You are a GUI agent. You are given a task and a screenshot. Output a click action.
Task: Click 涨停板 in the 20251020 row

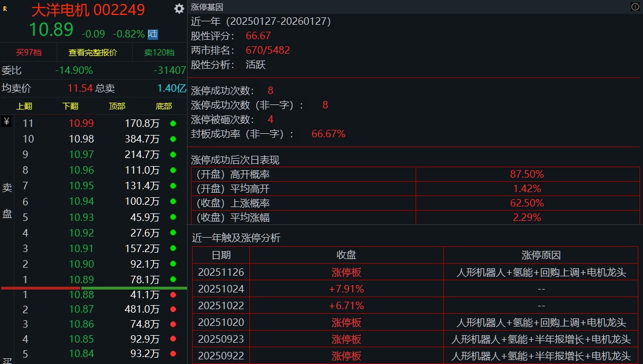346,322
